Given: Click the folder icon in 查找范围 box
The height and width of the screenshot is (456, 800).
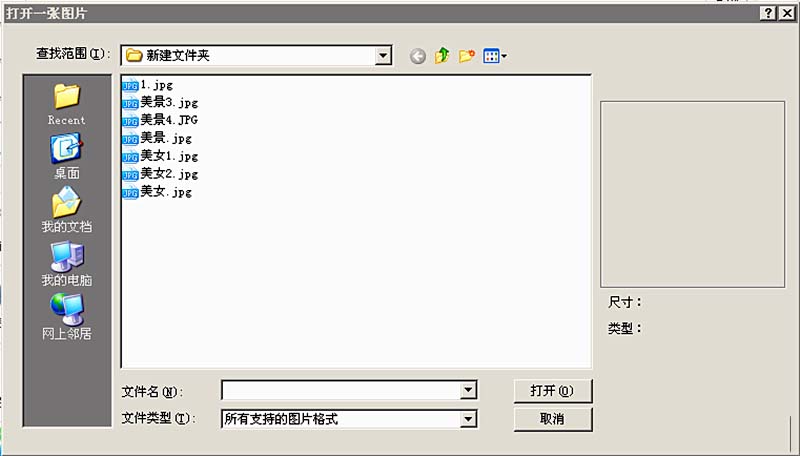Looking at the screenshot, I should pos(134,55).
